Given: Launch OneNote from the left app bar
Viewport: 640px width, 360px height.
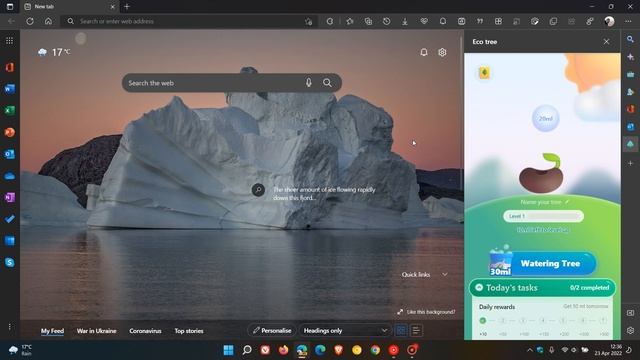Looking at the screenshot, I should (10, 198).
